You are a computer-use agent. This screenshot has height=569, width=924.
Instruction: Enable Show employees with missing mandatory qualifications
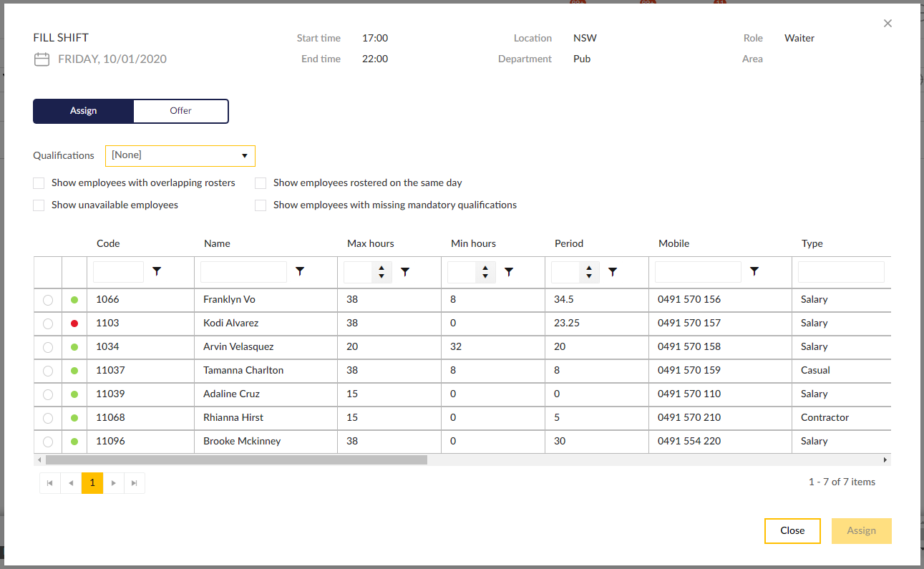tap(261, 205)
